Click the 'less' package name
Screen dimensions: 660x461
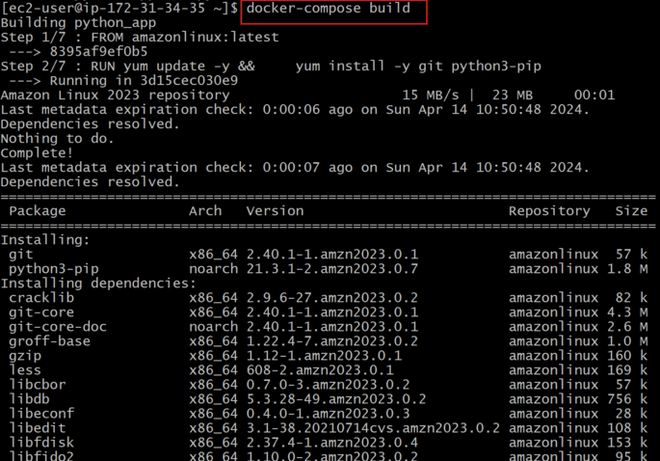[x=25, y=370]
